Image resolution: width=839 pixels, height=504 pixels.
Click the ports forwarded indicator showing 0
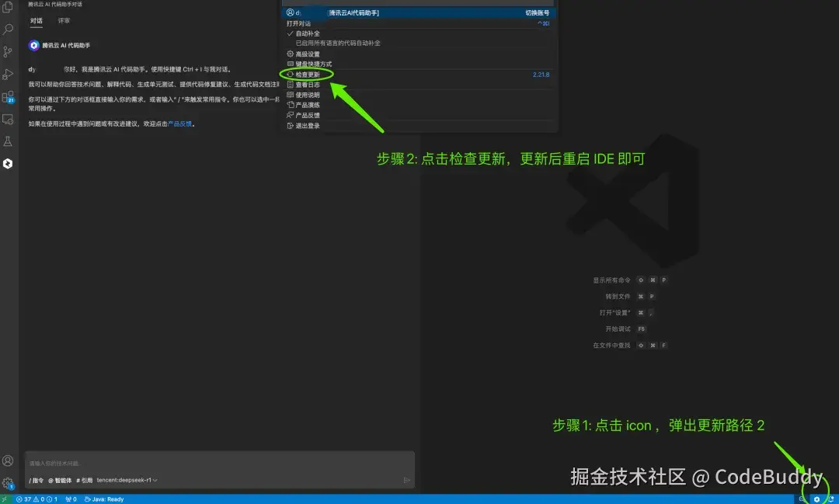click(x=71, y=499)
